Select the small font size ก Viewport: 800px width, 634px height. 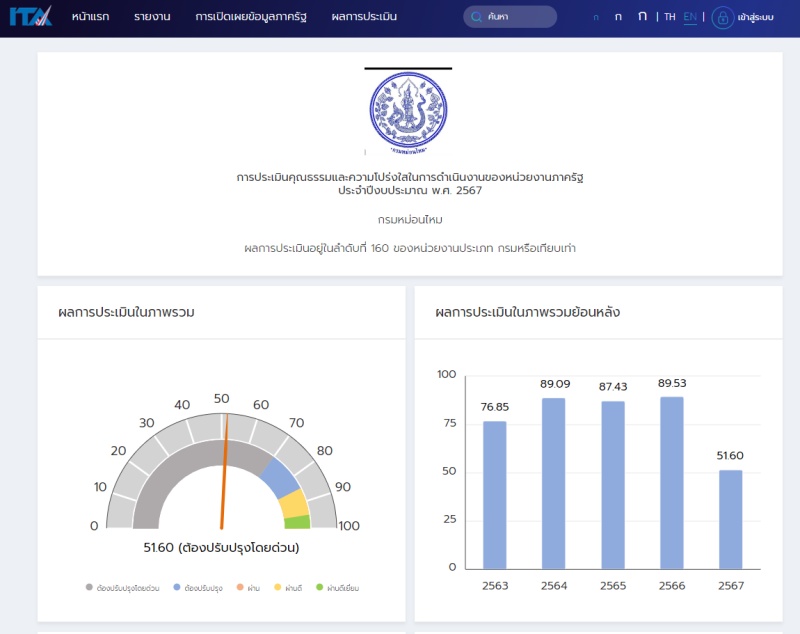coord(596,17)
